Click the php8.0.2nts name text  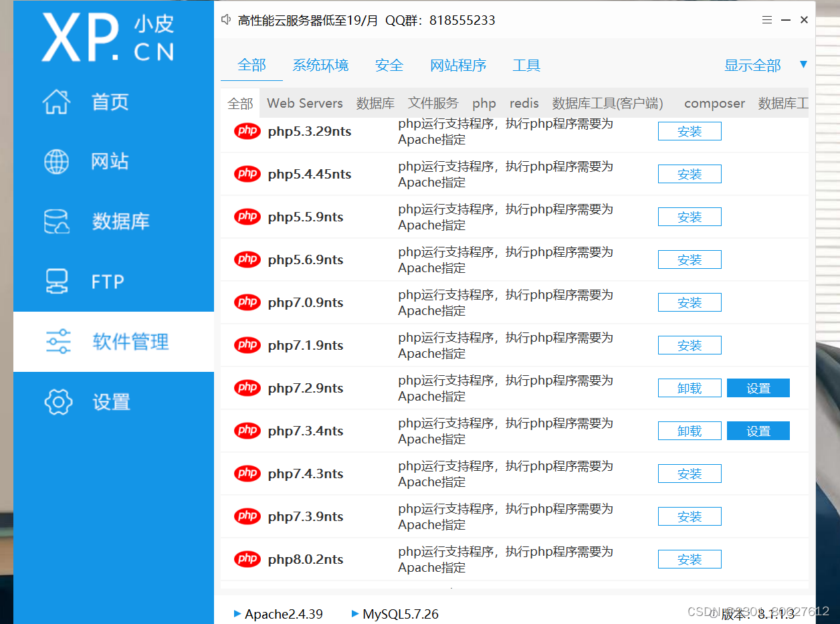tap(306, 559)
